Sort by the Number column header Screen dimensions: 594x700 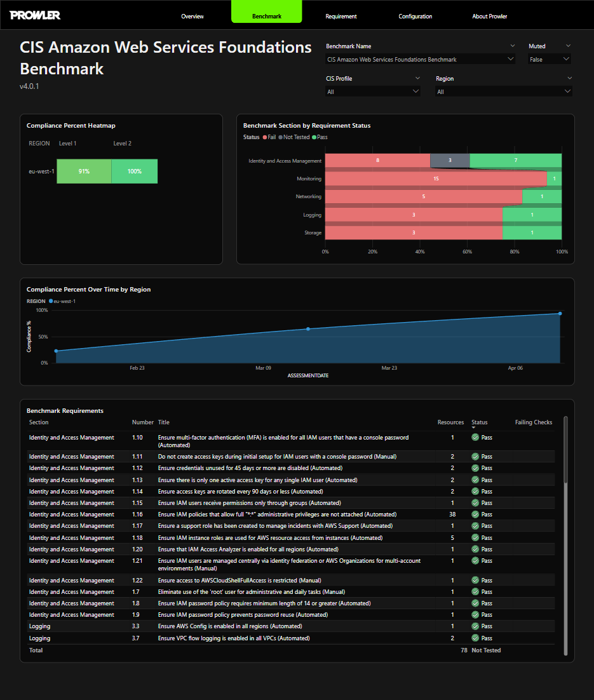click(x=142, y=422)
